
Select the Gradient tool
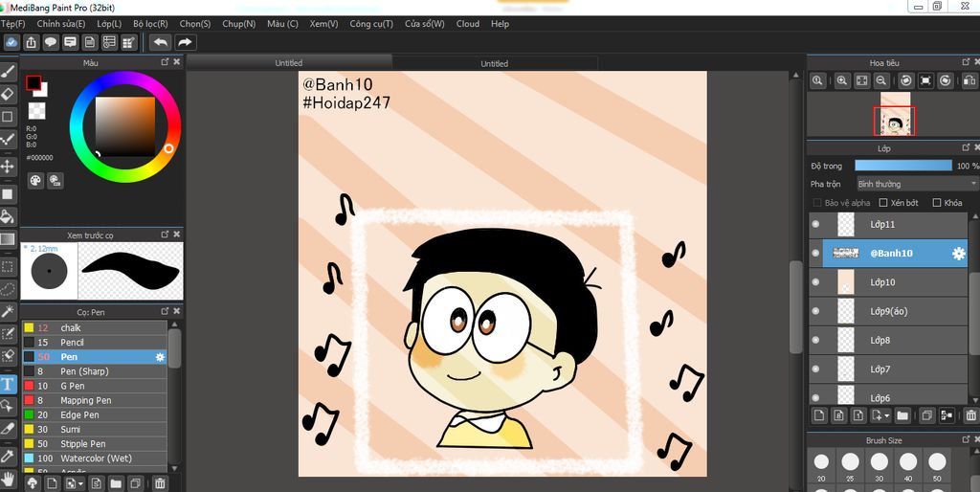point(8,239)
